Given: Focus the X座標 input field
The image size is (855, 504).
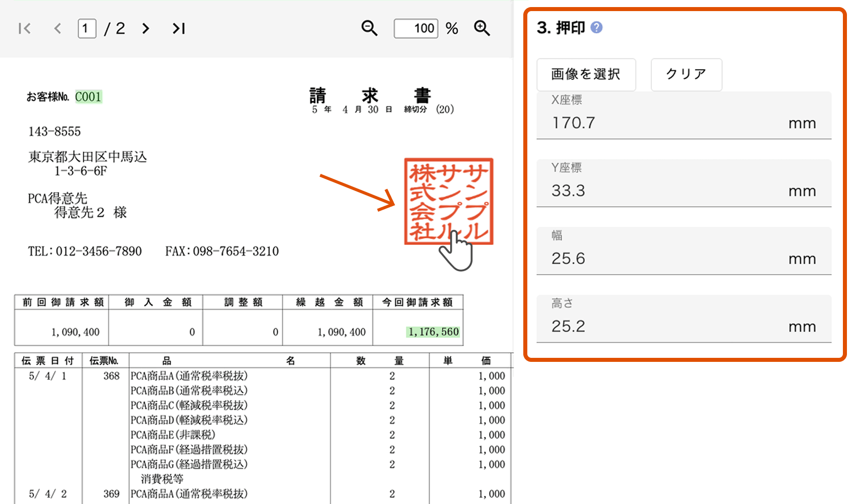Looking at the screenshot, I should pos(665,123).
